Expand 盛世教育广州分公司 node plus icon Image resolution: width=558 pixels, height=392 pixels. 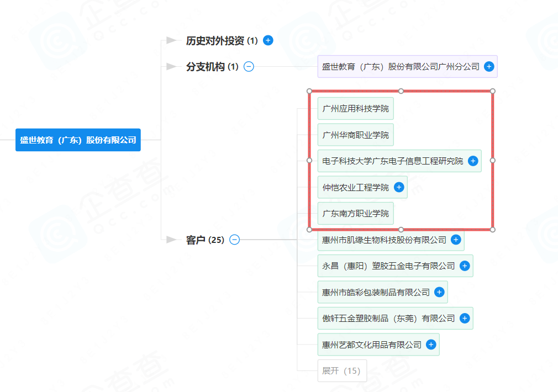click(489, 66)
